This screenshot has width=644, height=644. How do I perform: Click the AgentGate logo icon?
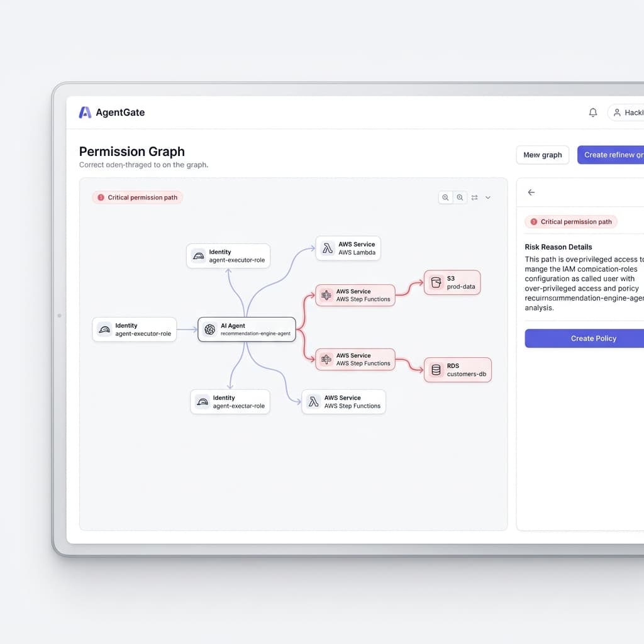pos(85,112)
